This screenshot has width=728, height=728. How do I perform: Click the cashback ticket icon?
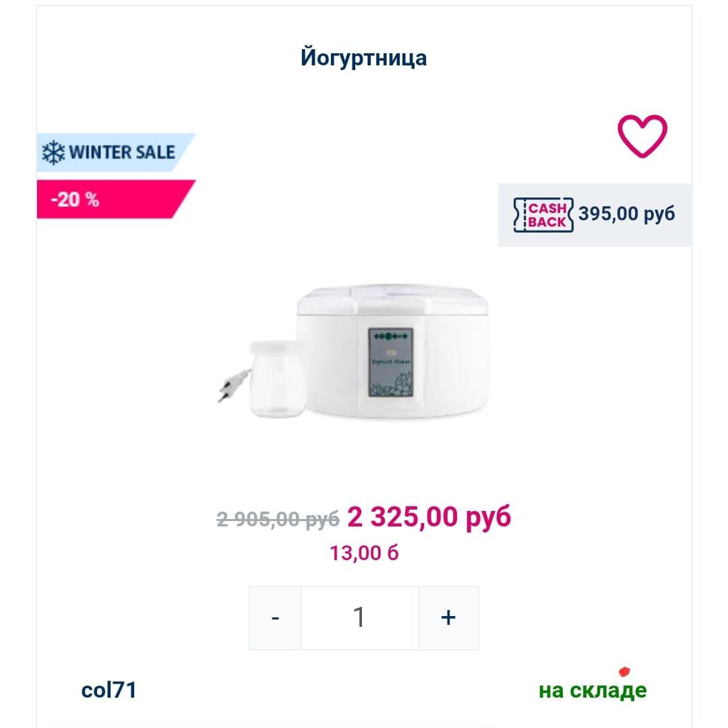tap(543, 214)
